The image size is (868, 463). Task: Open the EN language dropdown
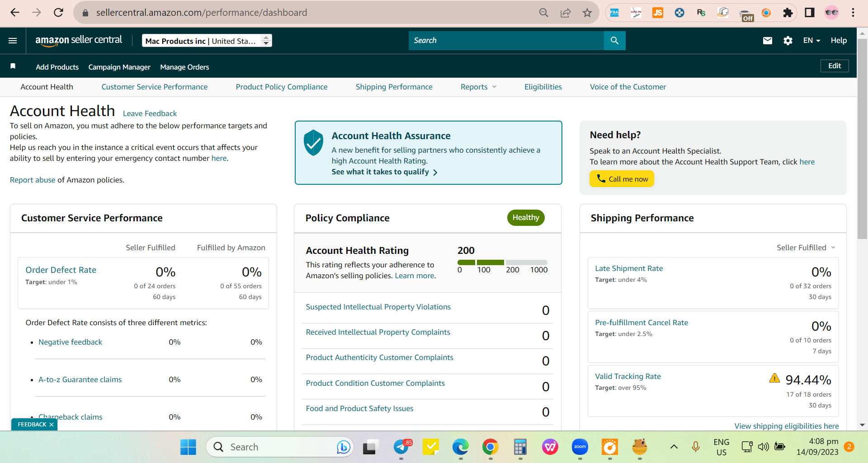pos(811,41)
